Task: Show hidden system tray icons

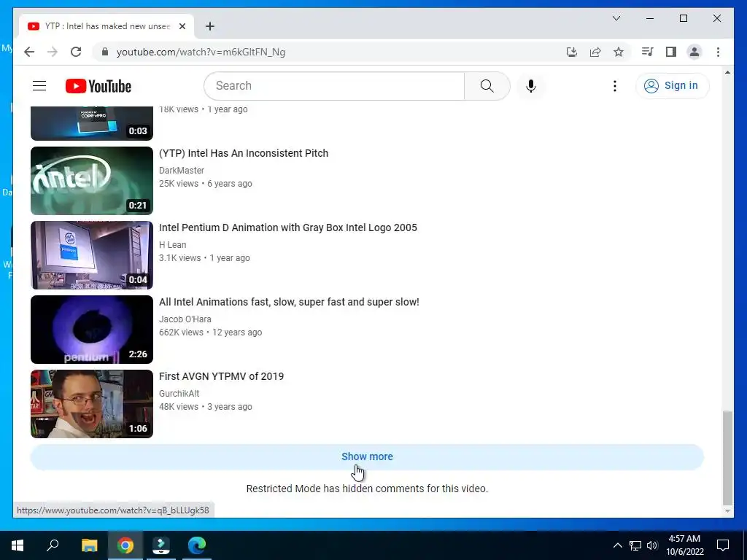Action: point(617,545)
